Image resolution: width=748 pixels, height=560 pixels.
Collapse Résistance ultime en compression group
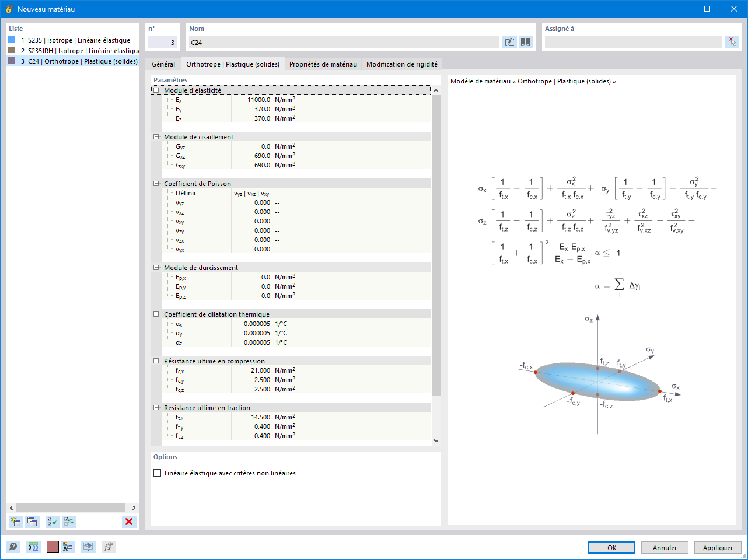156,361
